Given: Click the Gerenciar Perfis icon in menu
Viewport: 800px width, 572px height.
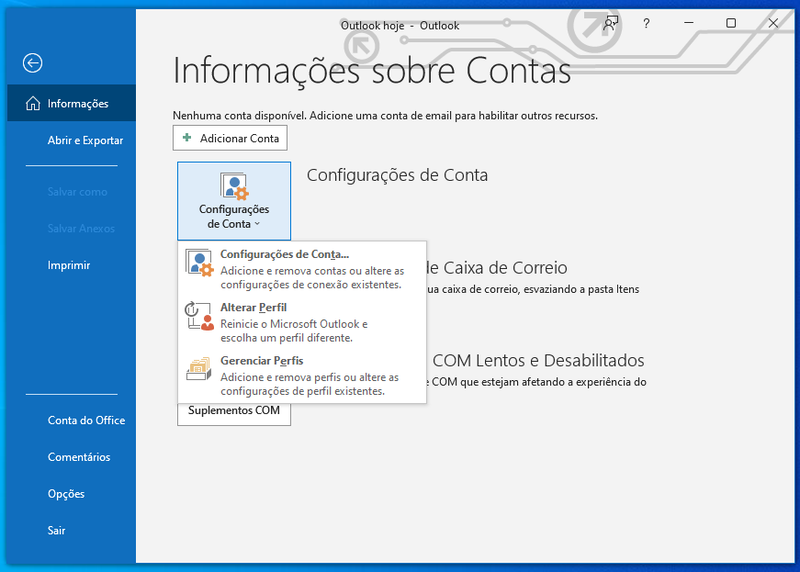Looking at the screenshot, I should [200, 370].
